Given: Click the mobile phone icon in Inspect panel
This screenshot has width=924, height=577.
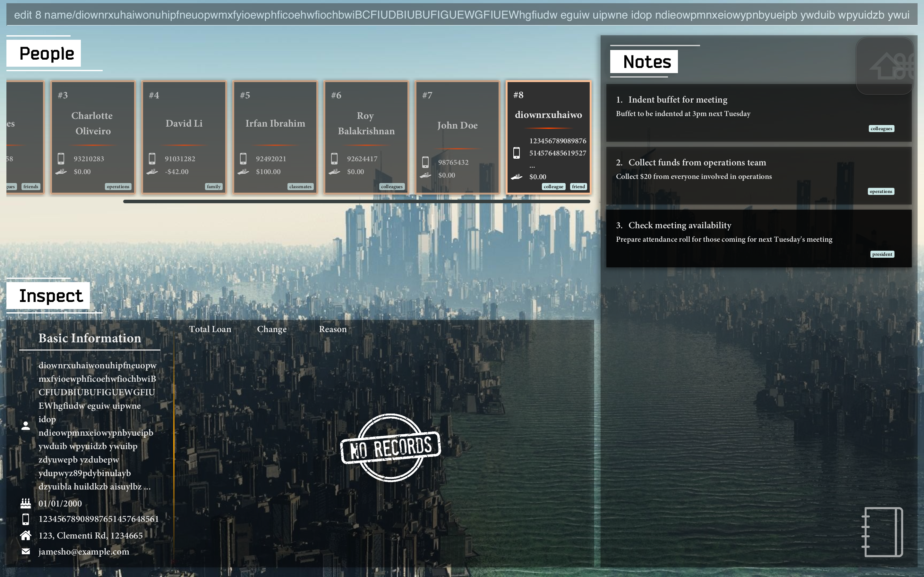Looking at the screenshot, I should (26, 519).
